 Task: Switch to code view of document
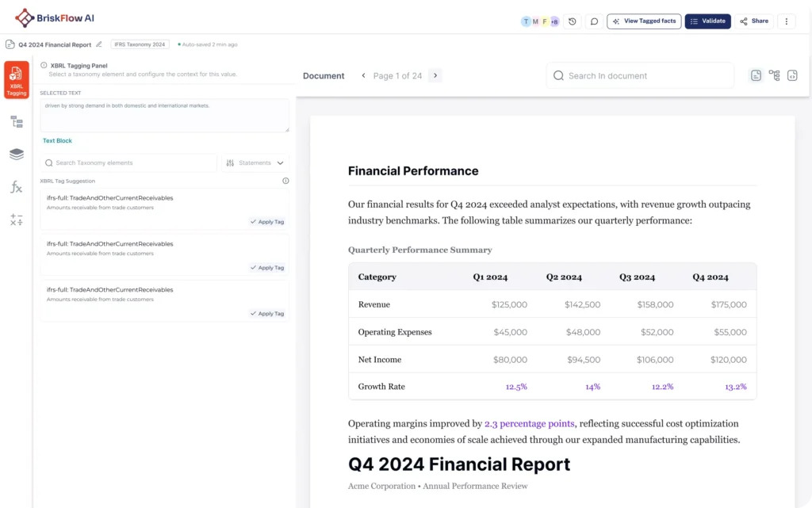click(x=791, y=75)
